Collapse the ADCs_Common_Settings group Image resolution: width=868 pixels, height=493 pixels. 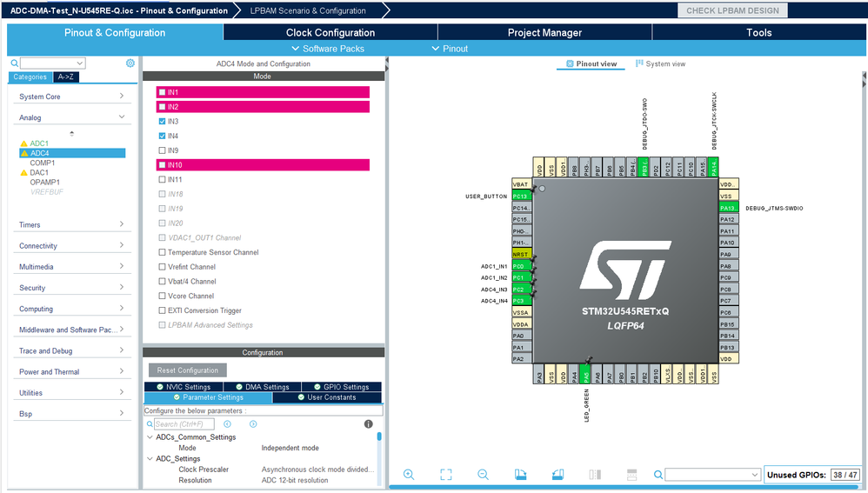(x=150, y=437)
